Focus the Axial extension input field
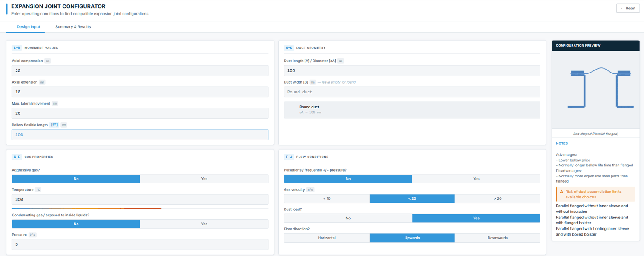 [140, 92]
